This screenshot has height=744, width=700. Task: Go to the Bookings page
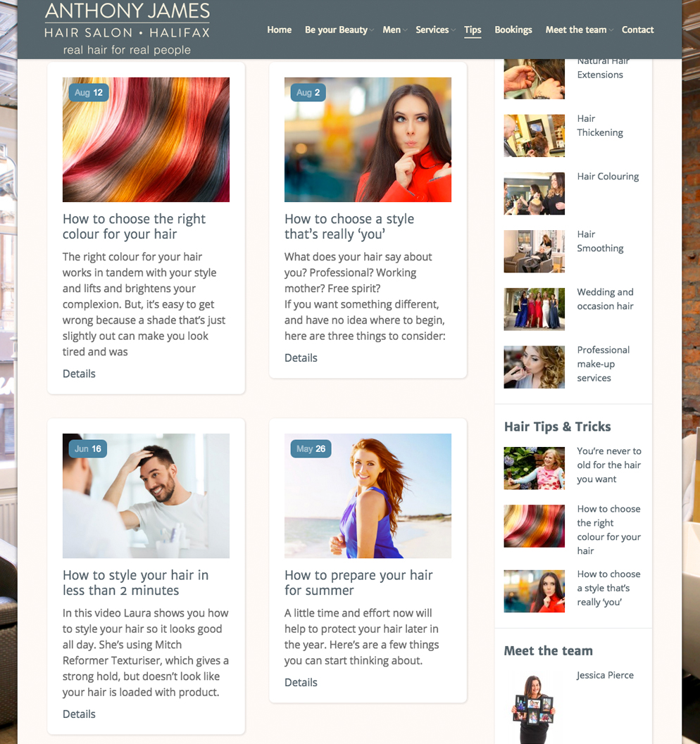(x=513, y=30)
